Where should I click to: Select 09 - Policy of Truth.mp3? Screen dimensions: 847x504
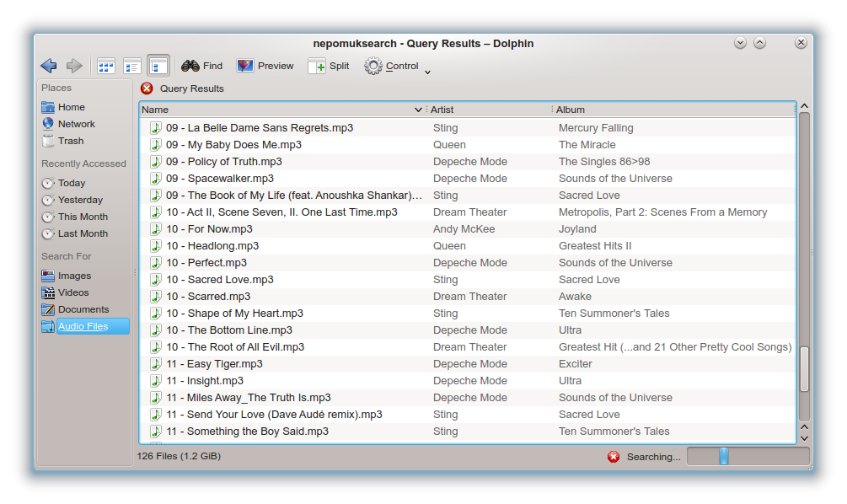click(223, 162)
